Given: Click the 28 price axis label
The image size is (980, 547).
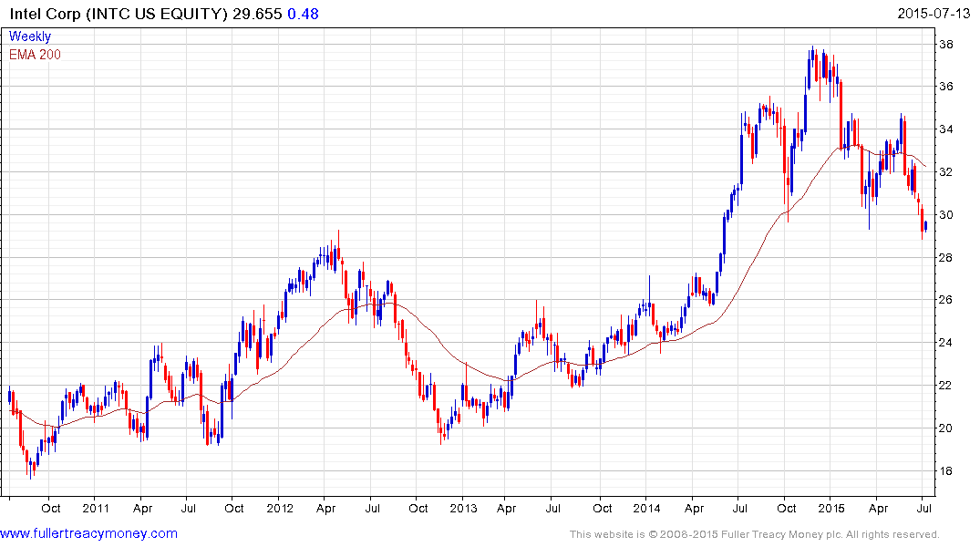Looking at the screenshot, I should coord(945,258).
